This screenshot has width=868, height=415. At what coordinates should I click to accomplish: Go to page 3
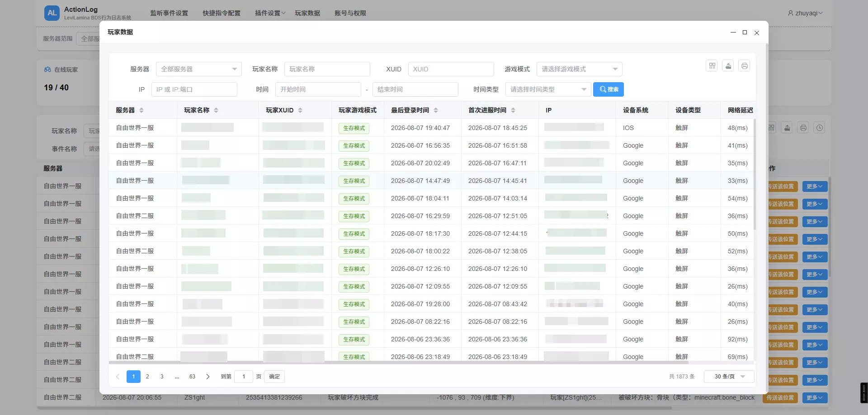click(x=162, y=377)
